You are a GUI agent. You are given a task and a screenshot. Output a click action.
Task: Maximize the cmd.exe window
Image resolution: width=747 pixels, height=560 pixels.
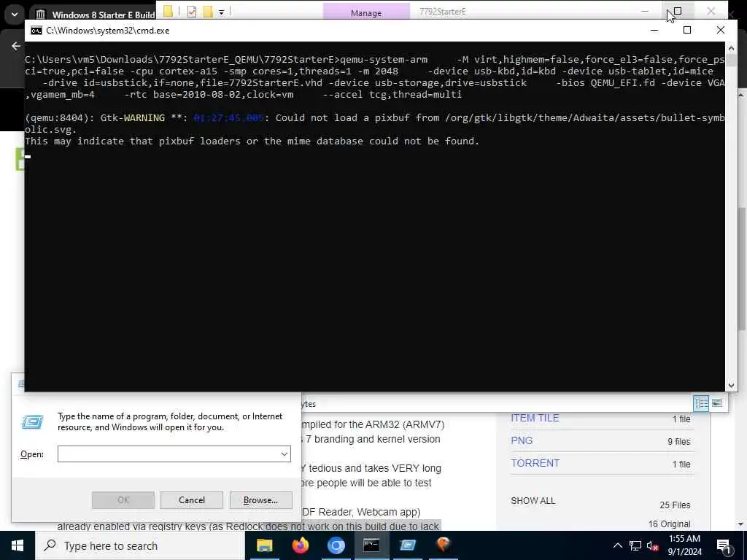click(687, 31)
